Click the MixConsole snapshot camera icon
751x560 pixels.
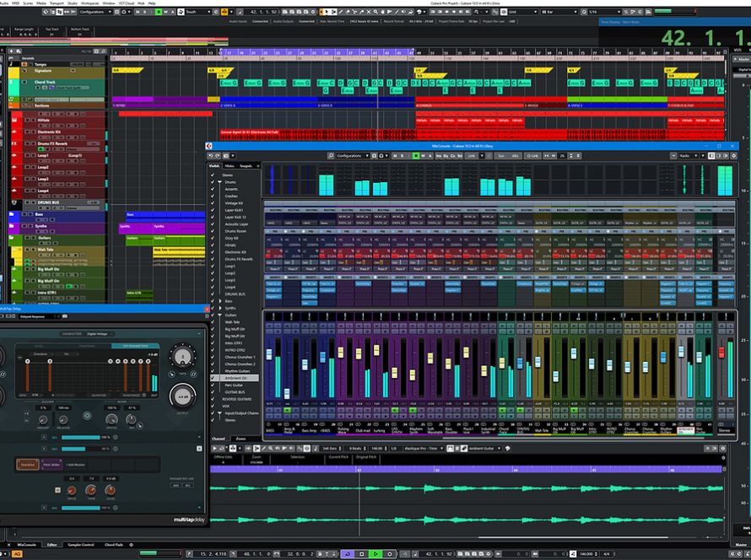pyautogui.click(x=226, y=155)
